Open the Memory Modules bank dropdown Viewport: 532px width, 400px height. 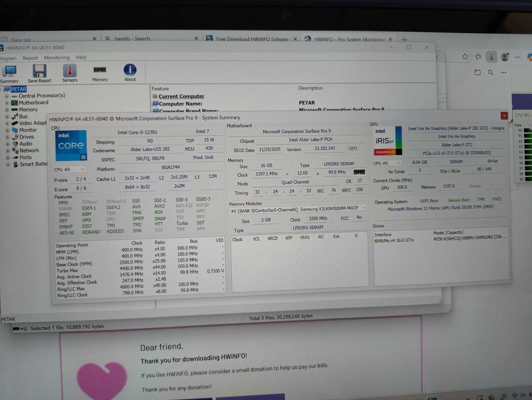(x=298, y=209)
